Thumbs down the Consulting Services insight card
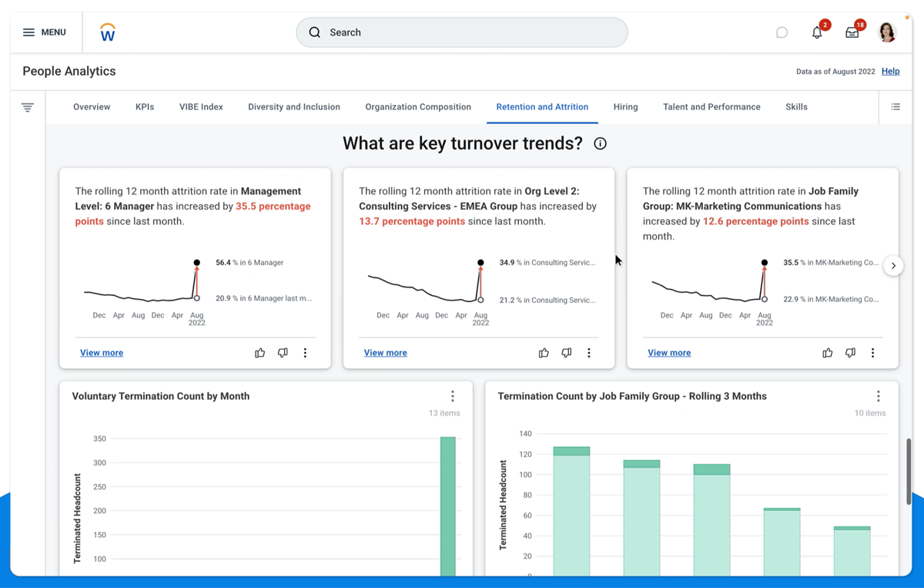Image resolution: width=924 pixels, height=588 pixels. click(x=567, y=353)
